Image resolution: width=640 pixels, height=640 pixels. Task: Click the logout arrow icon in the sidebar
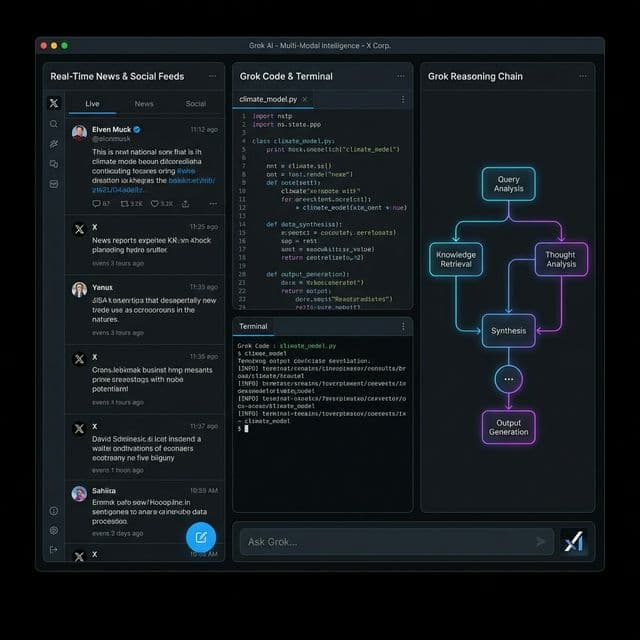[54, 550]
